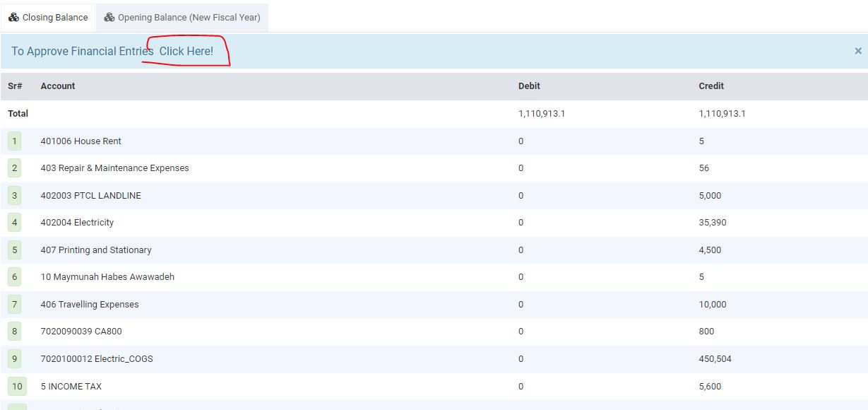868x410 pixels.
Task: Open the Closing Balance tab
Action: 48,17
